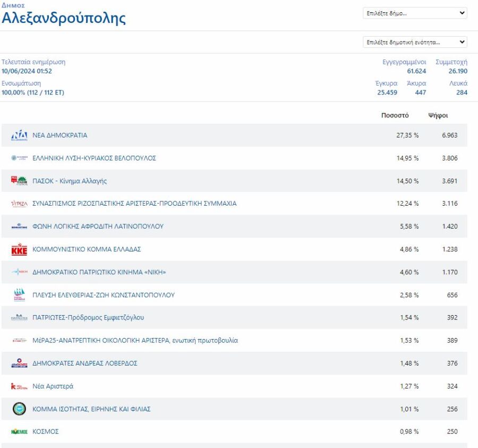Open the 'Επιλέξτε δήμο...' dropdown
478x448 pixels.
(x=415, y=13)
